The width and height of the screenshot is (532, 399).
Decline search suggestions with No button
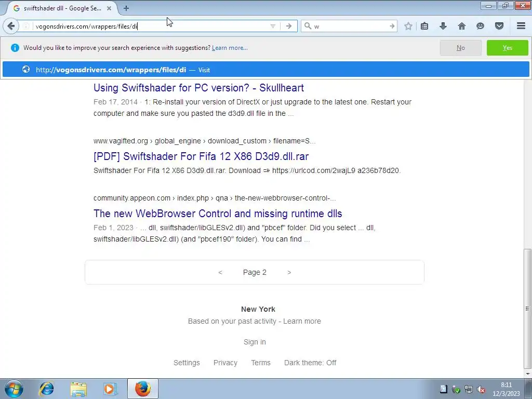(460, 48)
